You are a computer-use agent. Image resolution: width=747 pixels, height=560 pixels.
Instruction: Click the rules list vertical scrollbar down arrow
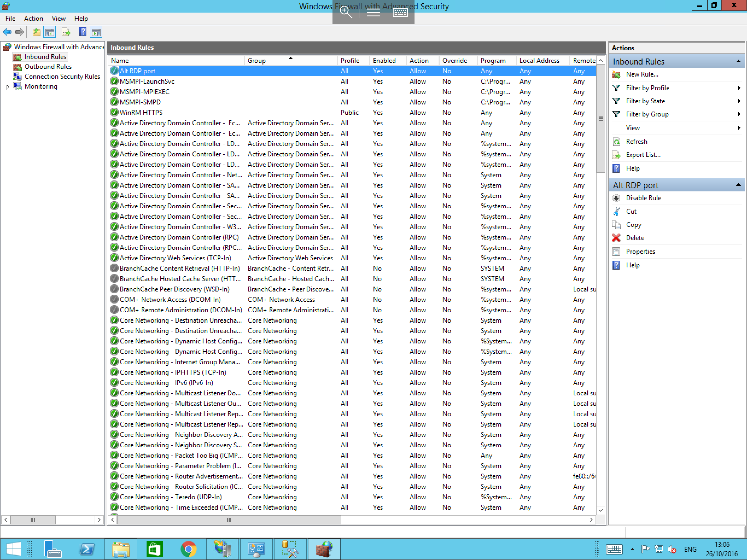coord(600,510)
